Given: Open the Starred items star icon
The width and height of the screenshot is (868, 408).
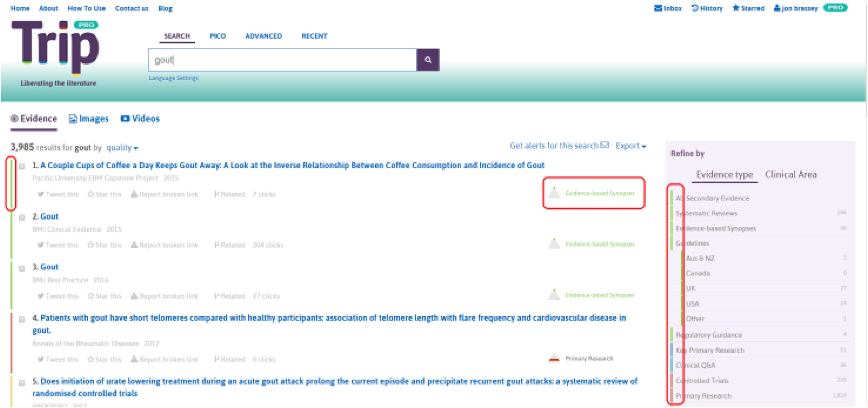Looking at the screenshot, I should [736, 8].
